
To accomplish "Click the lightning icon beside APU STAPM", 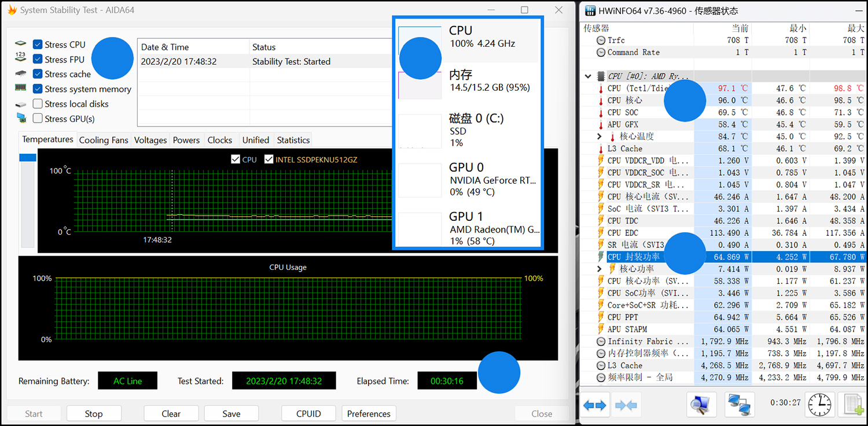I will pos(601,329).
